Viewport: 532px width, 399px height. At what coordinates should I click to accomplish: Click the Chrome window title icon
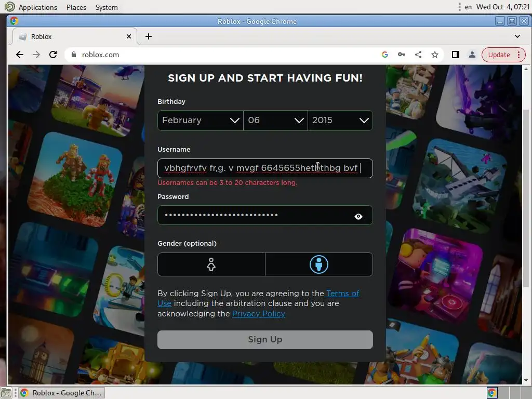click(x=14, y=21)
